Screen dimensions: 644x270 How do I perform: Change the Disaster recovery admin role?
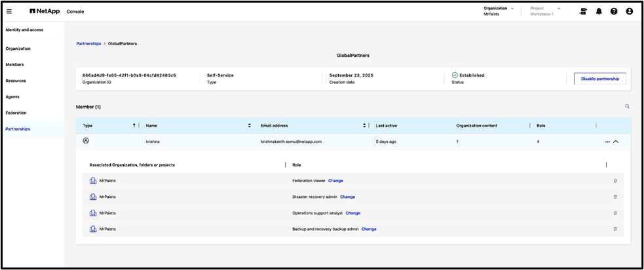(347, 197)
